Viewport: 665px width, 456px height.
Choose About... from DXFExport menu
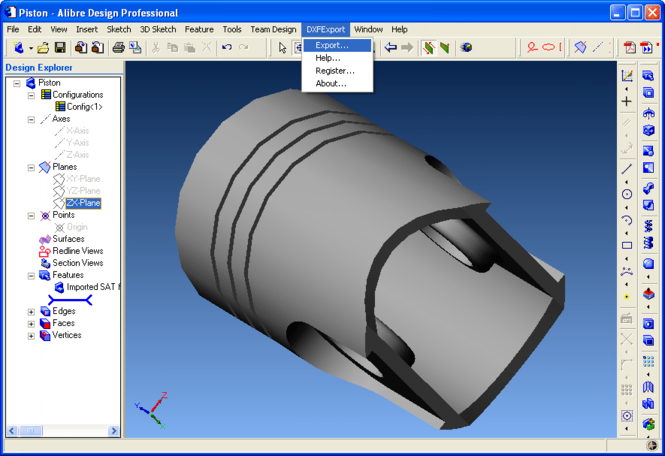[338, 84]
